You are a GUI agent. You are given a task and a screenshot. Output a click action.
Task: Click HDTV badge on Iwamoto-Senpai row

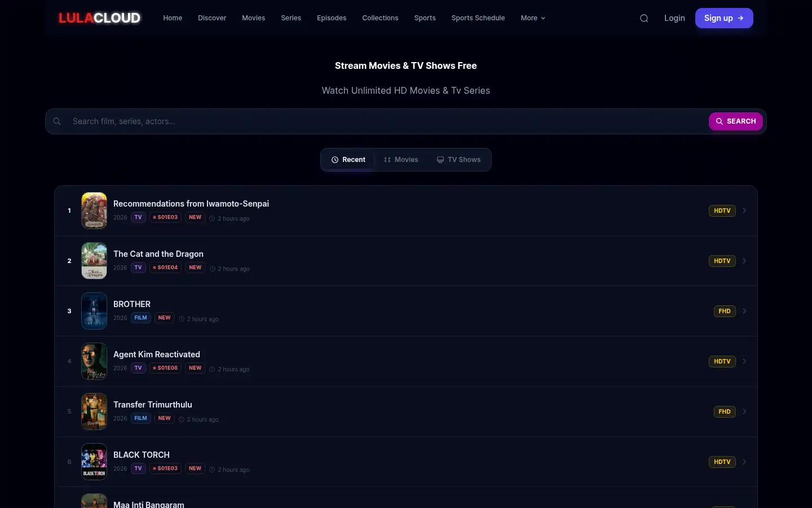coord(722,211)
